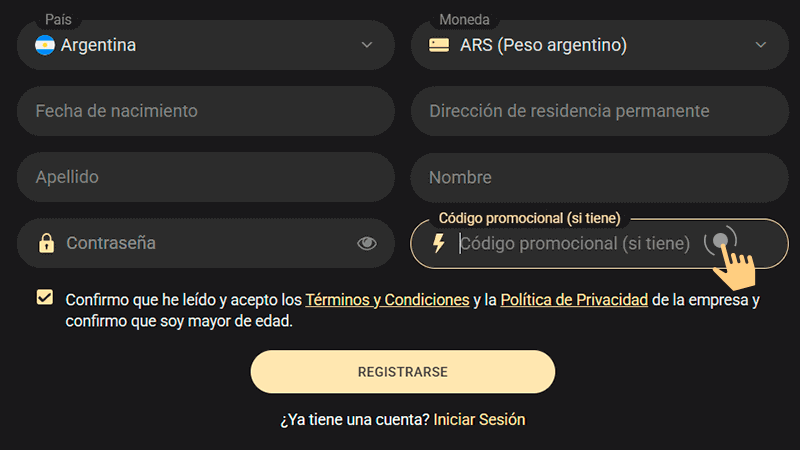
Task: Open the Política de Privacidad link
Action: [x=574, y=299]
